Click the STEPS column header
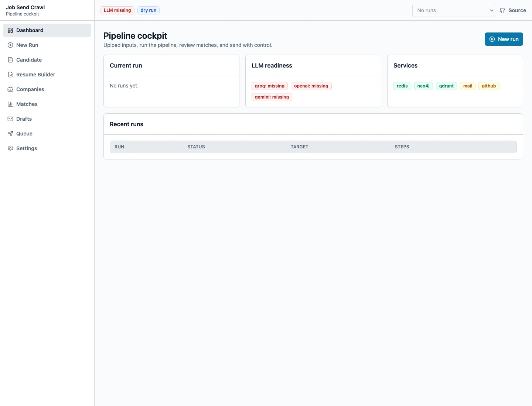 click(x=402, y=147)
